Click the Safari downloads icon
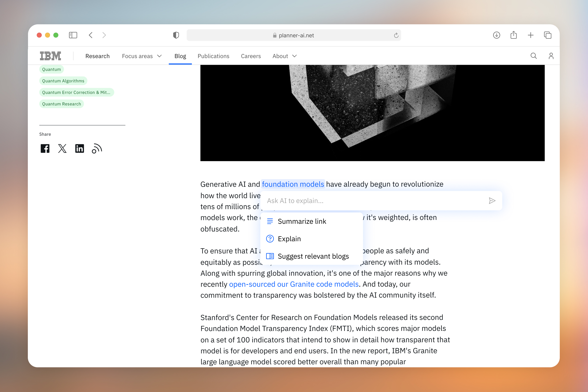This screenshot has width=588, height=392. coord(496,35)
